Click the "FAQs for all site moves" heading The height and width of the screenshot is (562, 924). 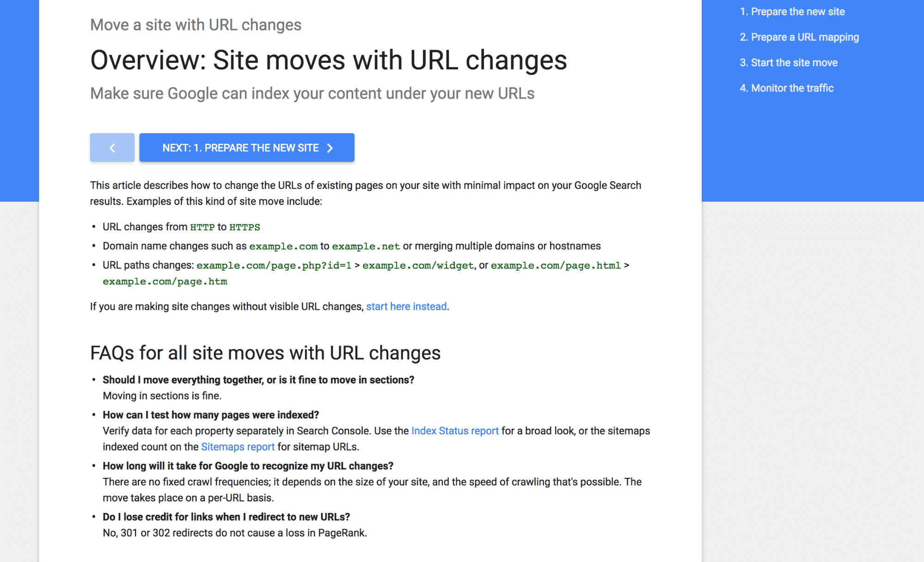(x=265, y=353)
